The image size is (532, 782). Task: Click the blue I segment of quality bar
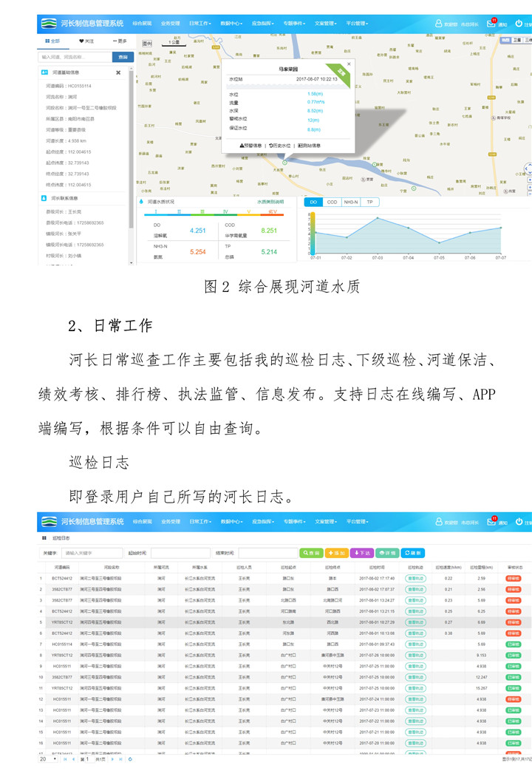pos(156,214)
